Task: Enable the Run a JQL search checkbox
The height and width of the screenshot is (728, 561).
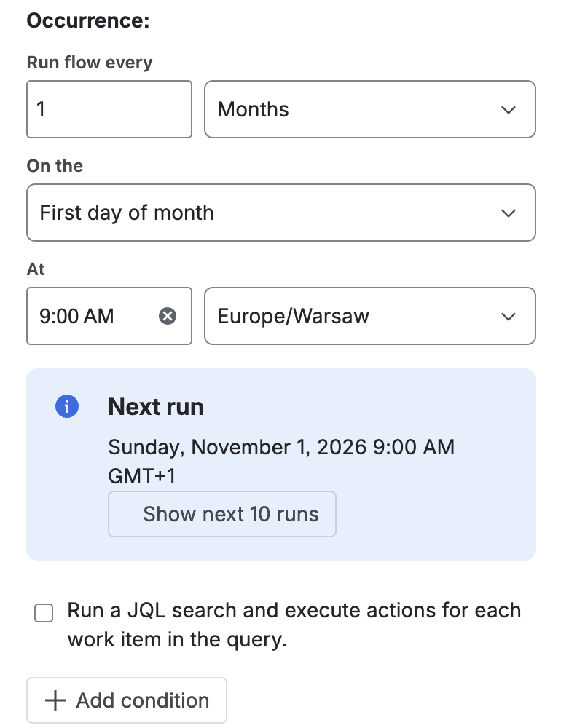Action: pos(44,613)
